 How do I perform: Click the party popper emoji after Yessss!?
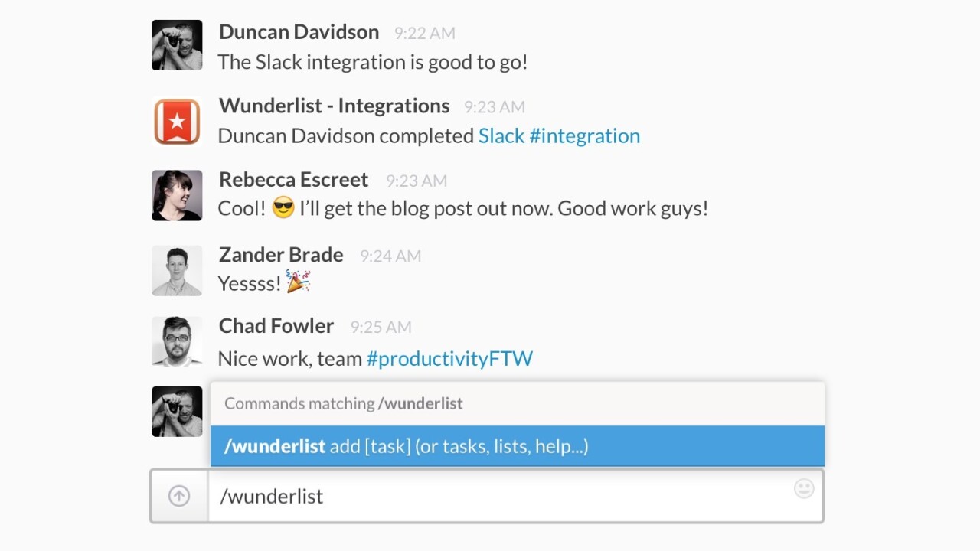coord(298,282)
